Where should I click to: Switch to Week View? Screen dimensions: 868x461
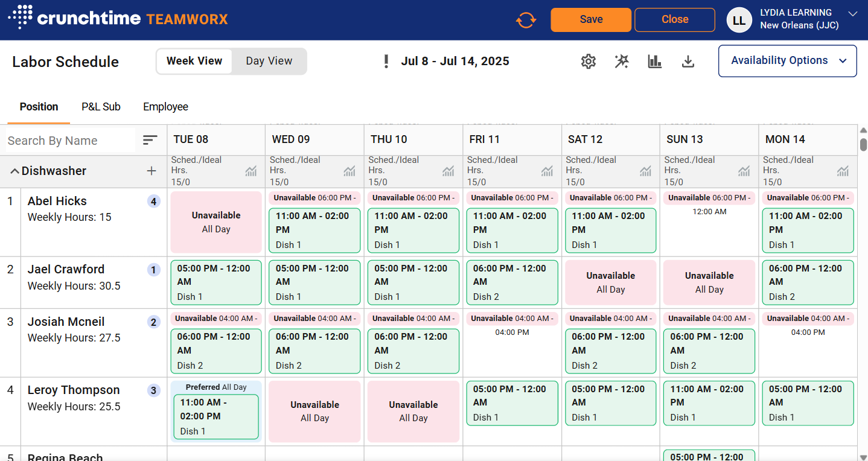[194, 61]
